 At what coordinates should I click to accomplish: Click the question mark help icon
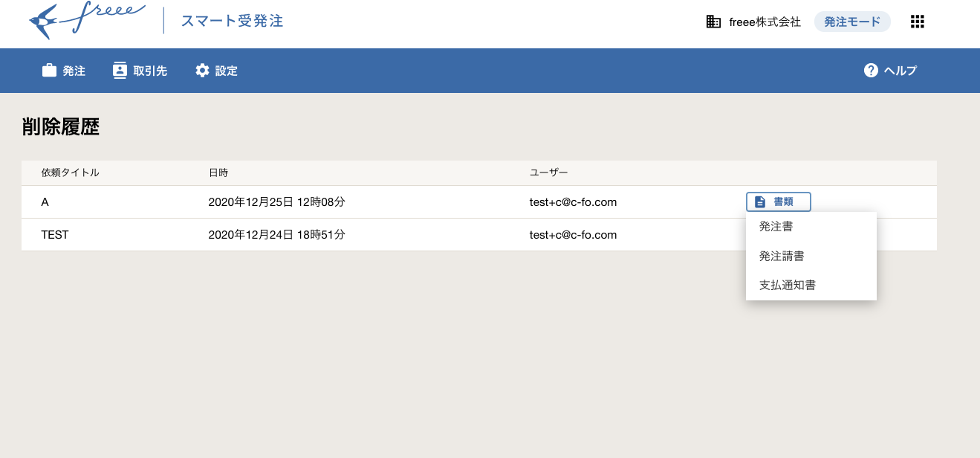[871, 71]
